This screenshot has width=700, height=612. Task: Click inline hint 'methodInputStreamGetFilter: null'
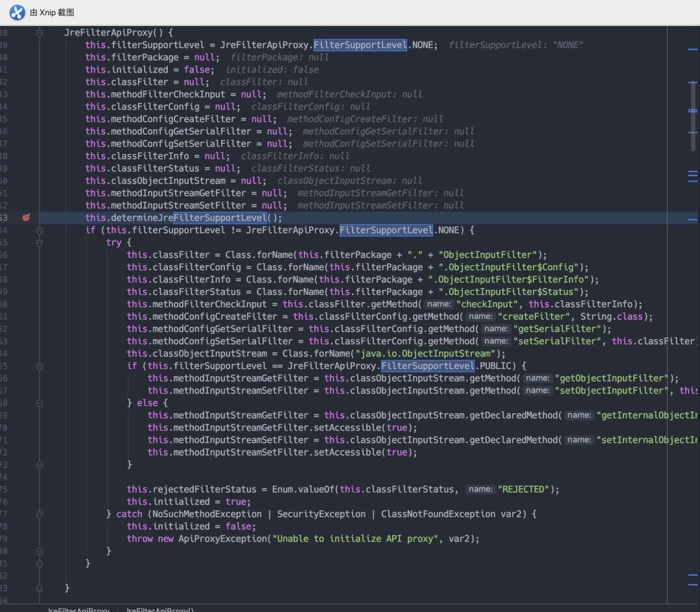[x=381, y=193]
